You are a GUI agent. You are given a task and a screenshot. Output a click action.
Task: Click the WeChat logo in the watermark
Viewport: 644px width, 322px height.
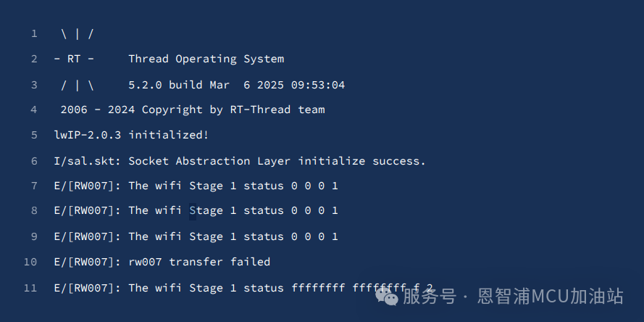tap(386, 296)
